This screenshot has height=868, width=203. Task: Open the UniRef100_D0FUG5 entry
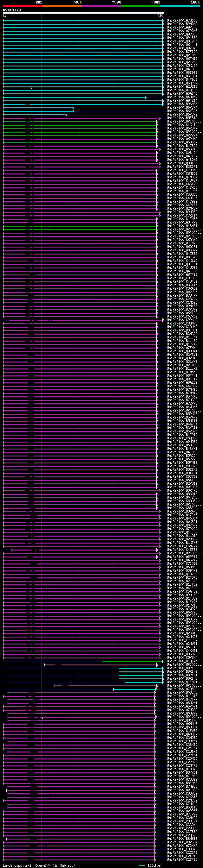click(182, 487)
